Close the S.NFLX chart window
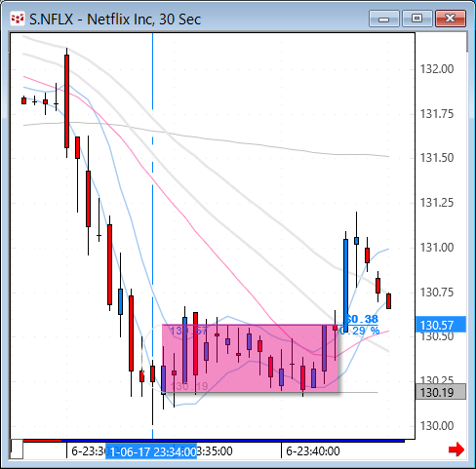Screen dimensions: 476x469 pyautogui.click(x=451, y=19)
